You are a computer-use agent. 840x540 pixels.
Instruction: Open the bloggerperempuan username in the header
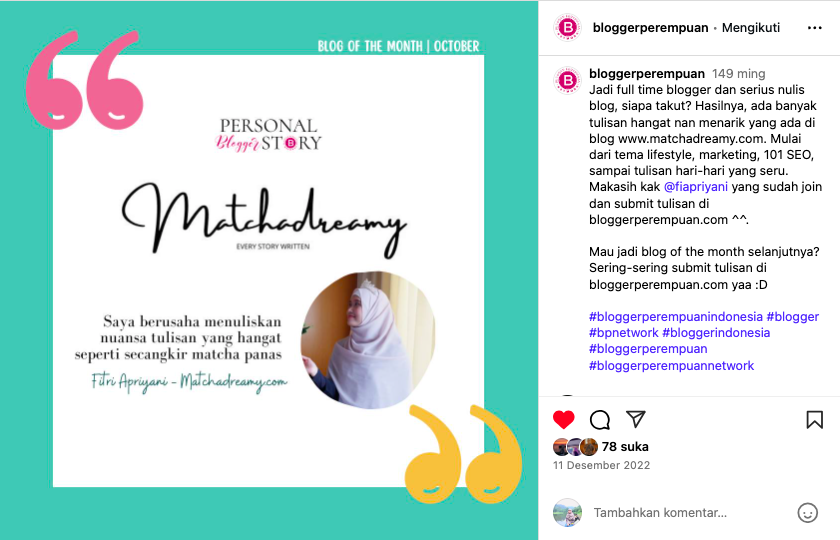point(650,28)
